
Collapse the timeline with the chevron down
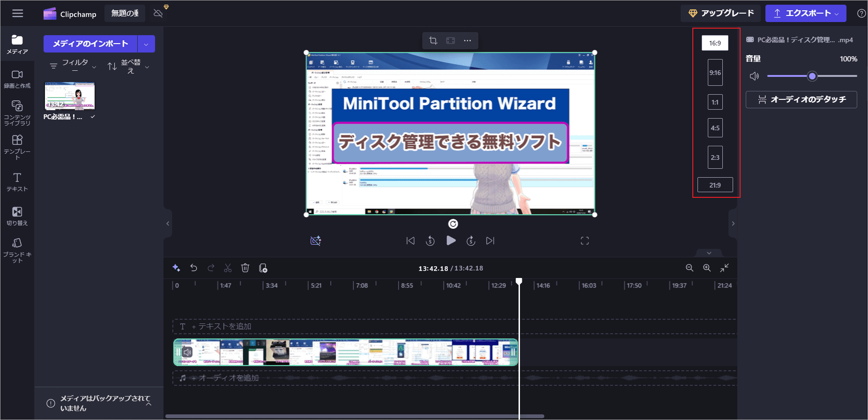(x=709, y=253)
